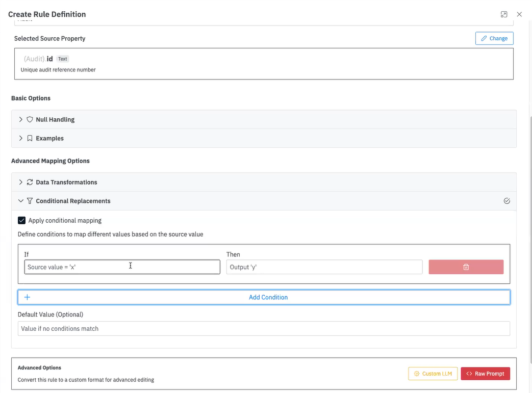Click the Then output input field
This screenshot has height=393, width=532.
point(324,267)
